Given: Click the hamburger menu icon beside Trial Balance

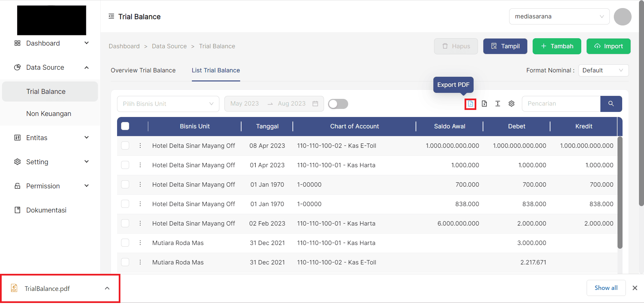Looking at the screenshot, I should 111,16.
